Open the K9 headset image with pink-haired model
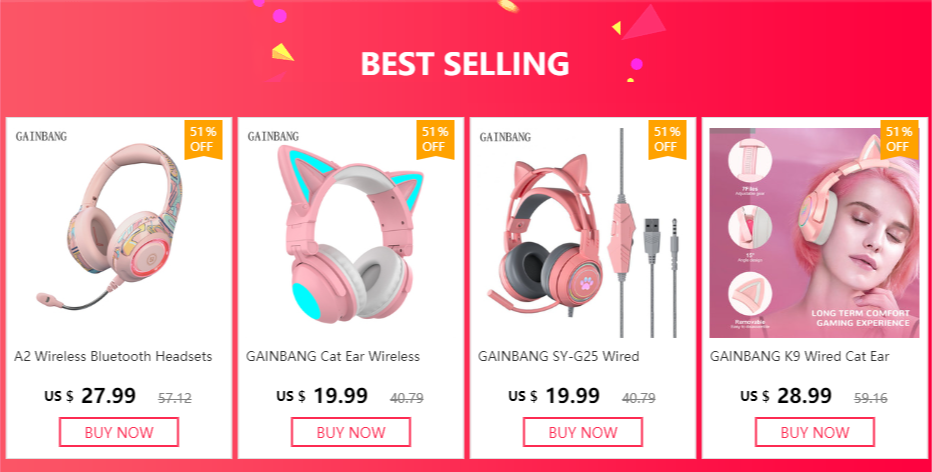932x472 pixels. tap(814, 232)
